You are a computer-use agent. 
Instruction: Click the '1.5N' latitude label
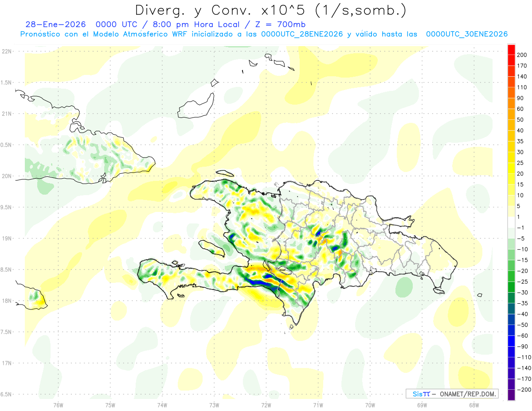[x=6, y=82]
